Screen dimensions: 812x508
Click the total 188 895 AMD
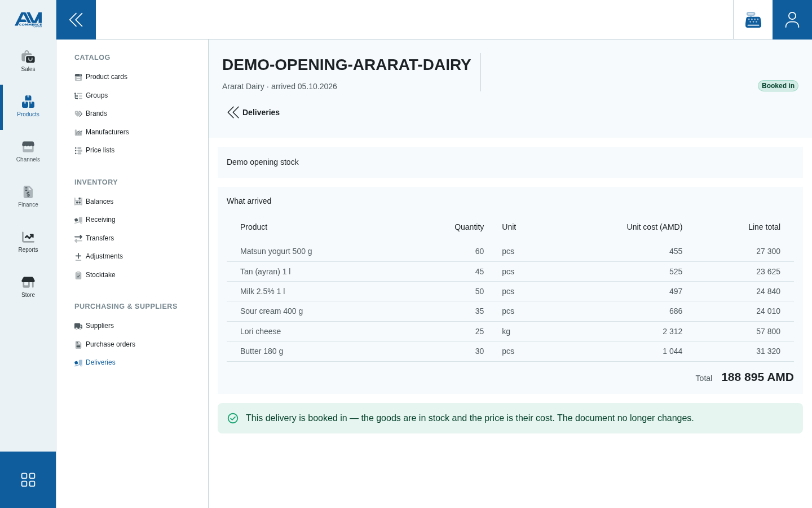click(x=757, y=377)
